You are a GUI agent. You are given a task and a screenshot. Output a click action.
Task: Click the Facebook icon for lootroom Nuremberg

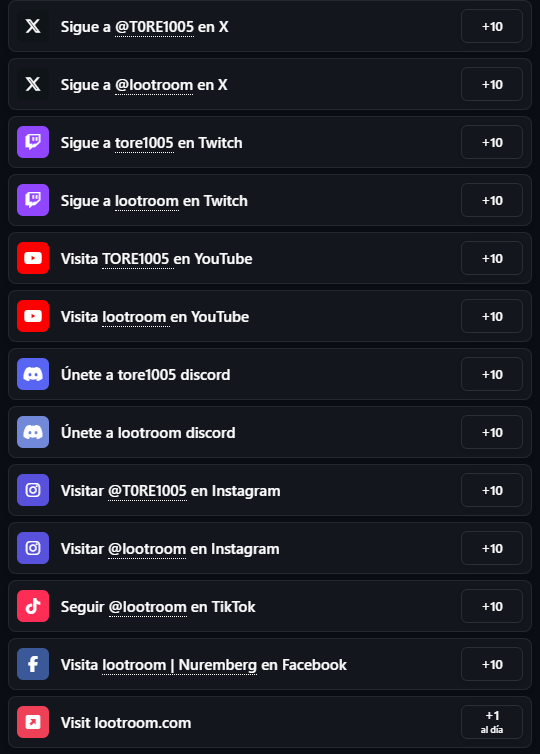[33, 664]
